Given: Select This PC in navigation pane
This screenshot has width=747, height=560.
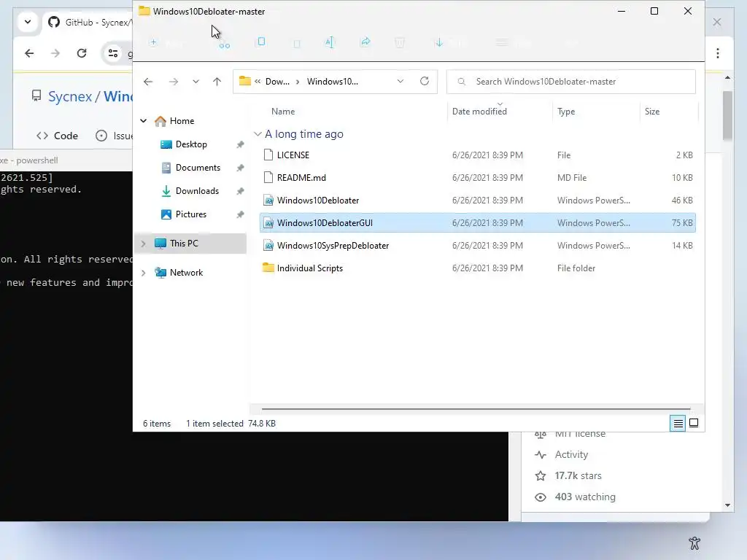Looking at the screenshot, I should coord(184,244).
